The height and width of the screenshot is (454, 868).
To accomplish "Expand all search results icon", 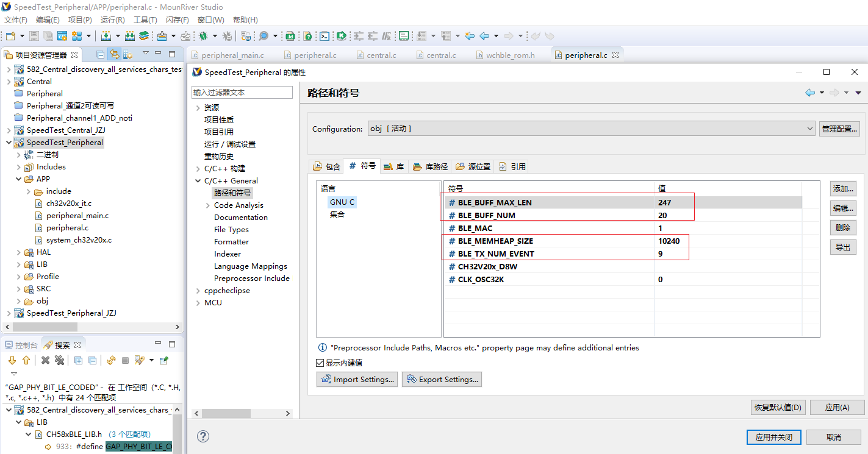I will click(78, 360).
